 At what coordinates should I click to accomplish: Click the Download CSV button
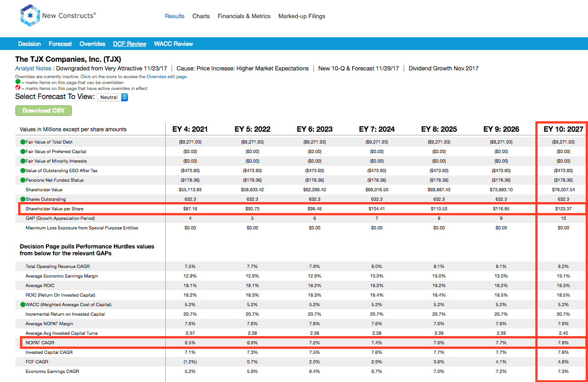click(44, 110)
